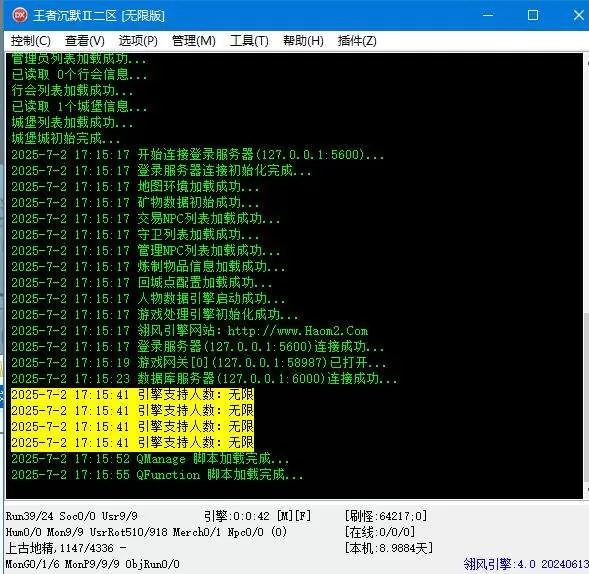The image size is (589, 574).
Task: Select the log line 炼制物品信息加载成功
Action: pos(148,267)
